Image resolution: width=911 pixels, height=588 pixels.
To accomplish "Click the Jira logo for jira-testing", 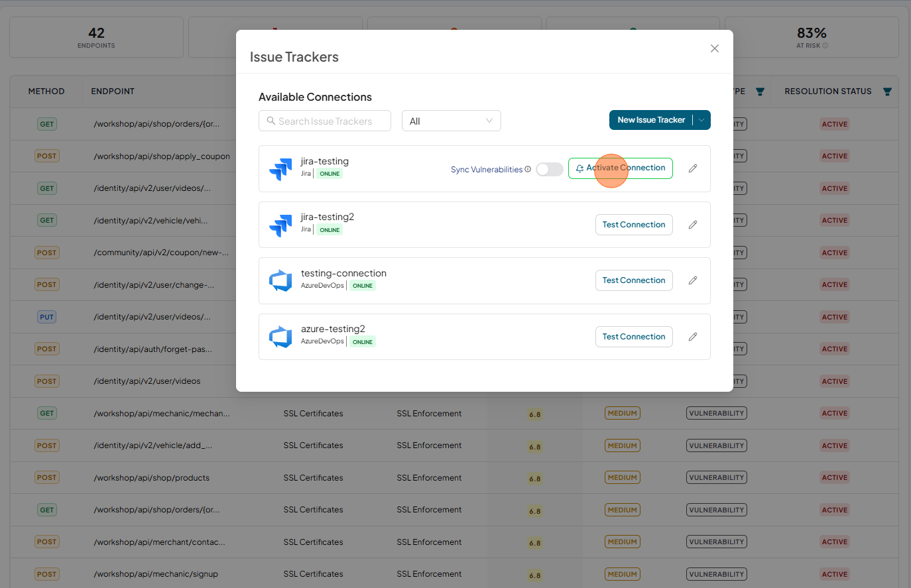I will coord(280,169).
